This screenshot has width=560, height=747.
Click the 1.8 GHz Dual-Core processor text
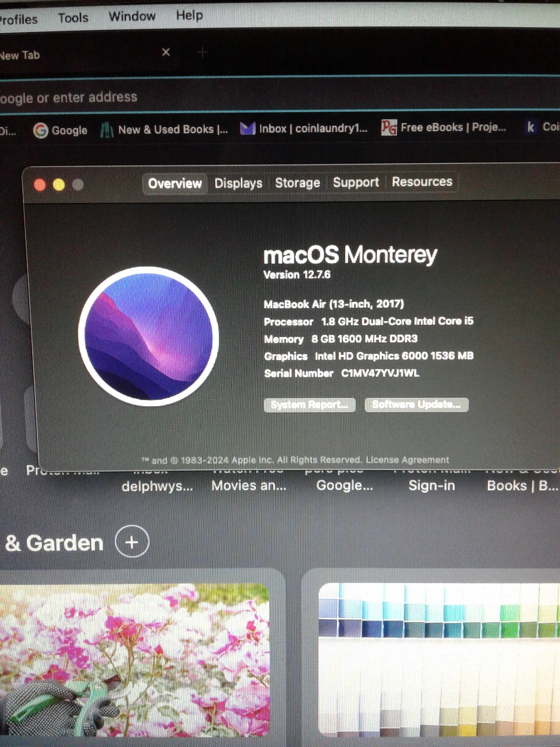click(x=397, y=321)
